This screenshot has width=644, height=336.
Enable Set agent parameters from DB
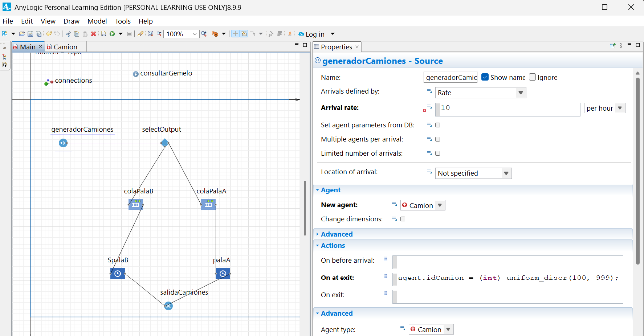tap(438, 125)
